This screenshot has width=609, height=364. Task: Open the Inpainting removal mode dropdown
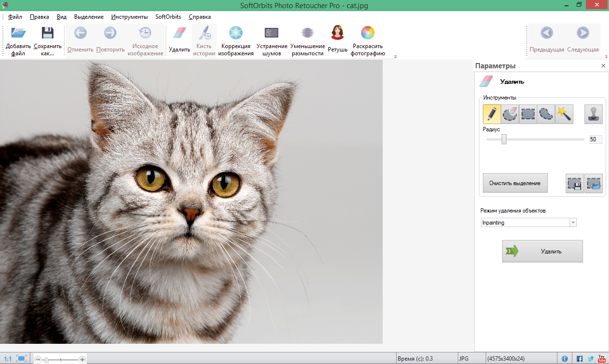[x=573, y=222]
